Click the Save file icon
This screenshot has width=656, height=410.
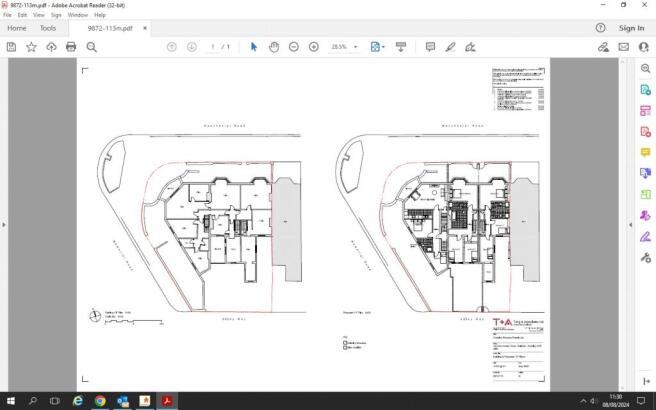point(11,47)
